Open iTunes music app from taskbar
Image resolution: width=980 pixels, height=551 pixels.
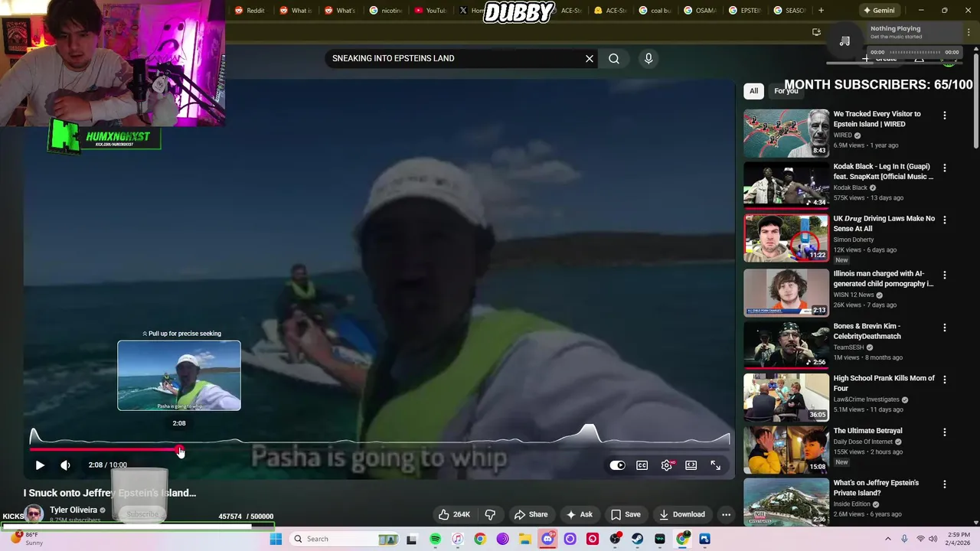(457, 539)
